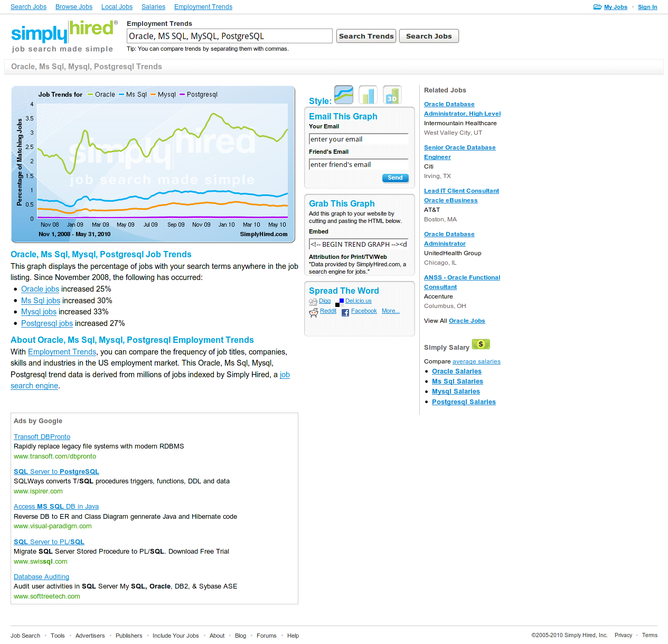The image size is (668, 644).
Task: Click footer Advertisers link
Action: (x=90, y=636)
